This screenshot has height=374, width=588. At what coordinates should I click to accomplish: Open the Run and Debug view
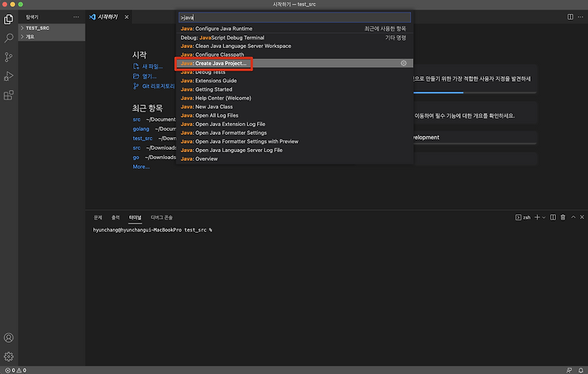(9, 76)
